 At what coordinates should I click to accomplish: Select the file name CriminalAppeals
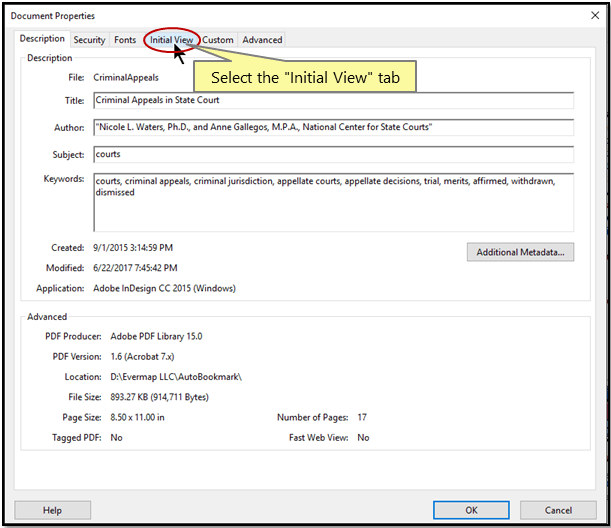(126, 78)
